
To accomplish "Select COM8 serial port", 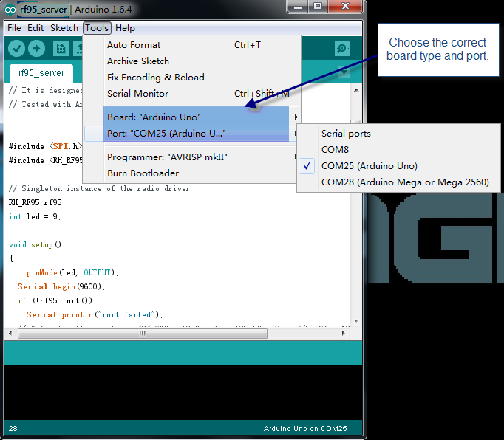I will pyautogui.click(x=398, y=150).
